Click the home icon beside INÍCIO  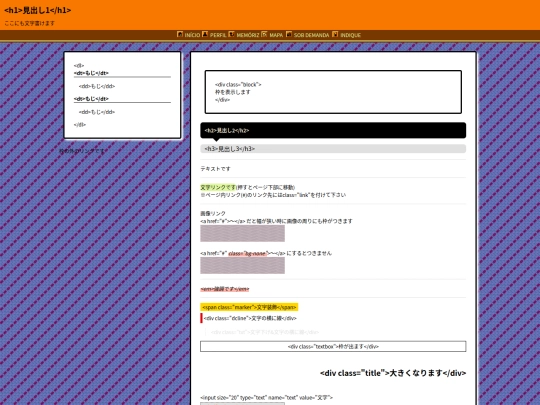pos(180,34)
